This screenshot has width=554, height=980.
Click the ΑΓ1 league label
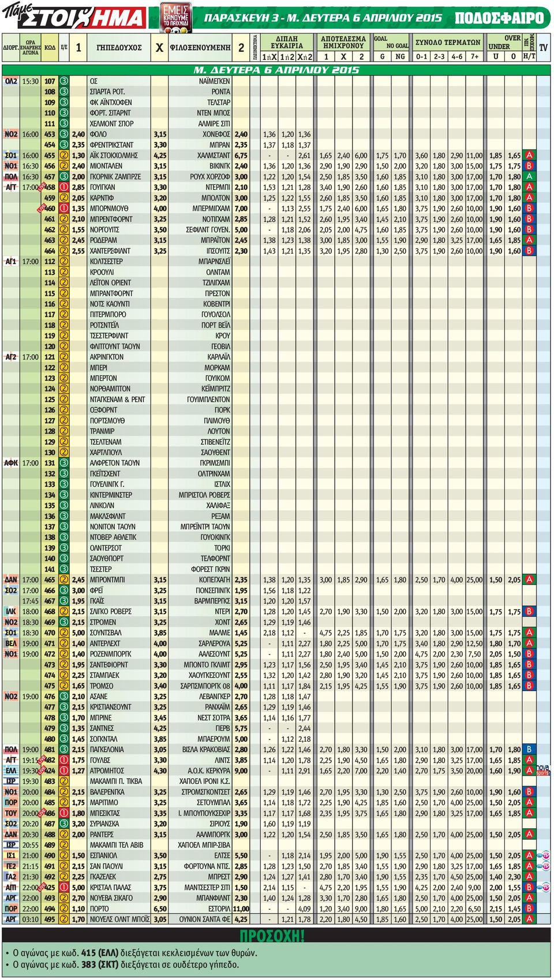click(x=11, y=261)
